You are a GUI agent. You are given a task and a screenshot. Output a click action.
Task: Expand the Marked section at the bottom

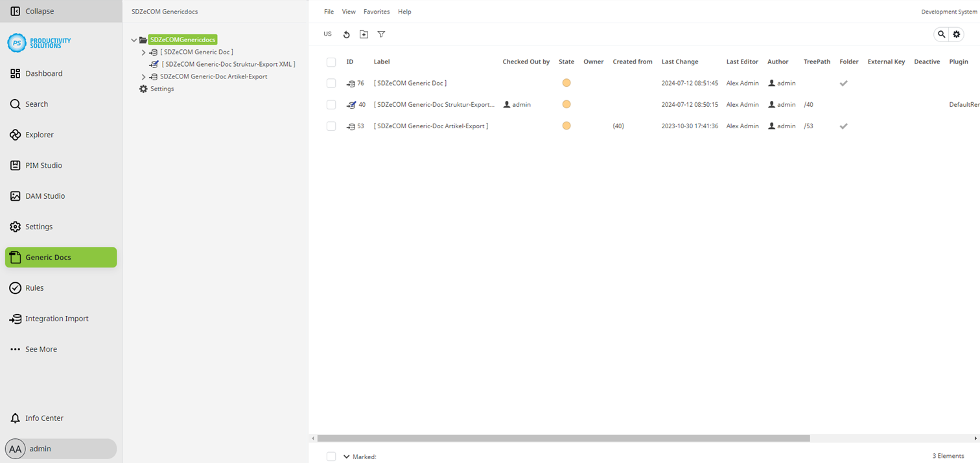(345, 456)
